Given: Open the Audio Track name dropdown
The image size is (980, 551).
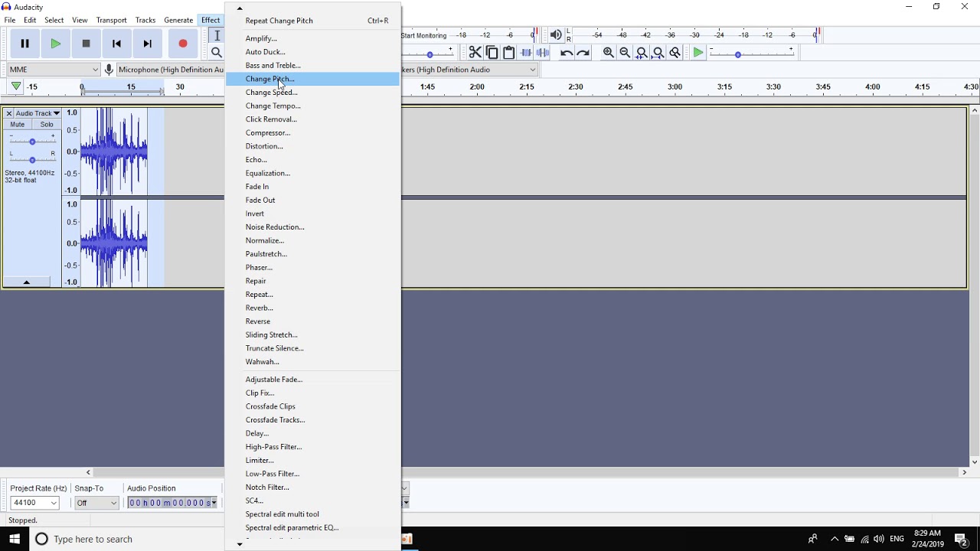Looking at the screenshot, I should (x=38, y=113).
